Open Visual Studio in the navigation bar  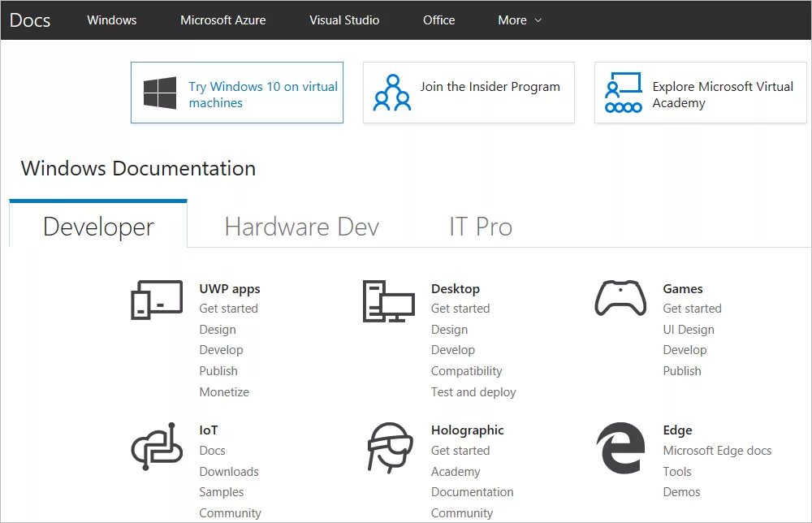coord(344,20)
